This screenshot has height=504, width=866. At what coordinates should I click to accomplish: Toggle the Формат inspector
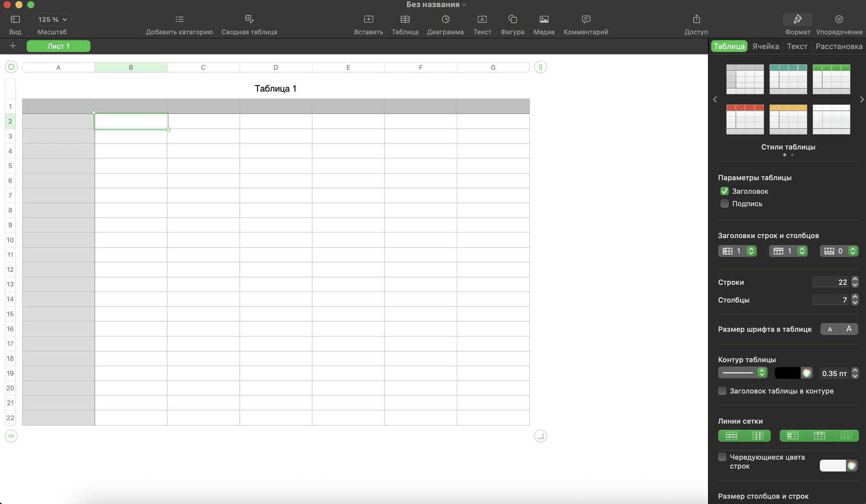(x=797, y=19)
